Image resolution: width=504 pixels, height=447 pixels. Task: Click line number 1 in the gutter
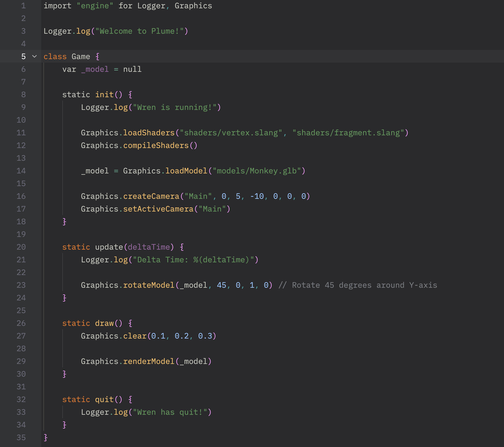pos(23,6)
